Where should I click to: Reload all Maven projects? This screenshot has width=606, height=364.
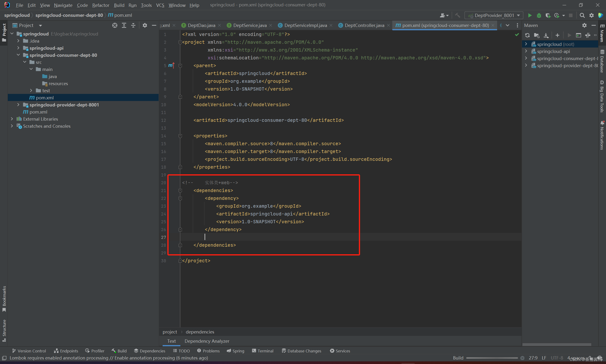[x=527, y=35]
